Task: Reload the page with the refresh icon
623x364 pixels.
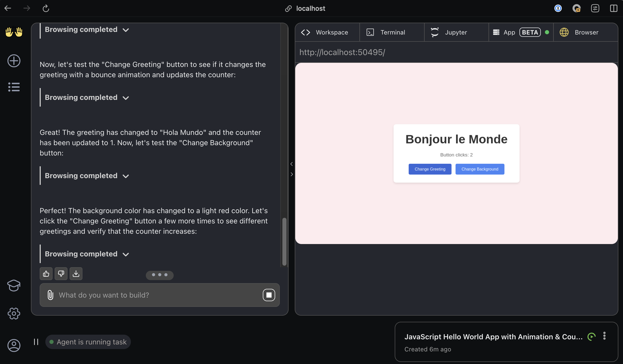Action: click(x=46, y=8)
